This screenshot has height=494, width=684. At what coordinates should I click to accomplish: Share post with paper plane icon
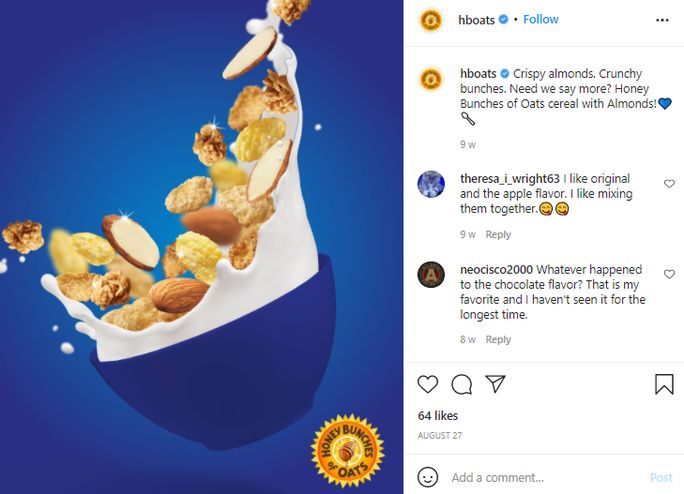(x=494, y=384)
